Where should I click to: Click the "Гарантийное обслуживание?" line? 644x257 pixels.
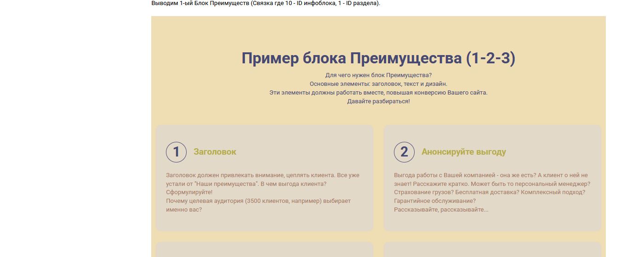coord(435,201)
